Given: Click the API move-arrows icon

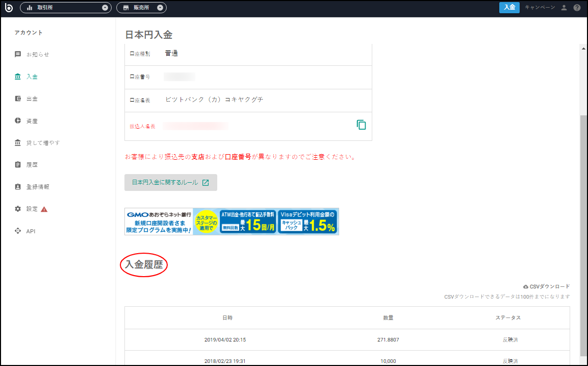Looking at the screenshot, I should [18, 231].
